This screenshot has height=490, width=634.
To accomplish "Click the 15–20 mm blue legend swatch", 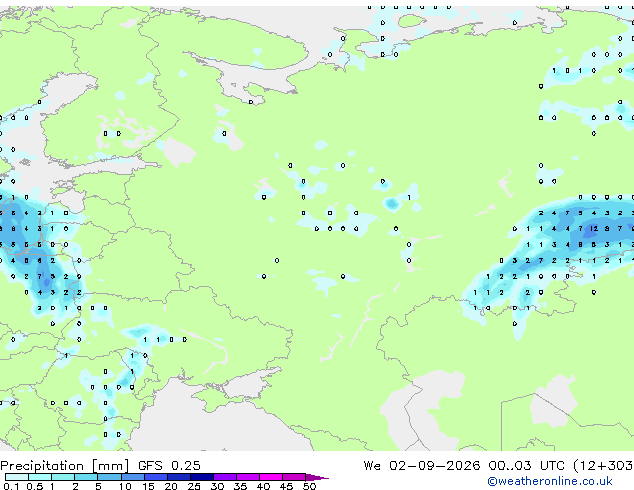I will click(x=156, y=477).
